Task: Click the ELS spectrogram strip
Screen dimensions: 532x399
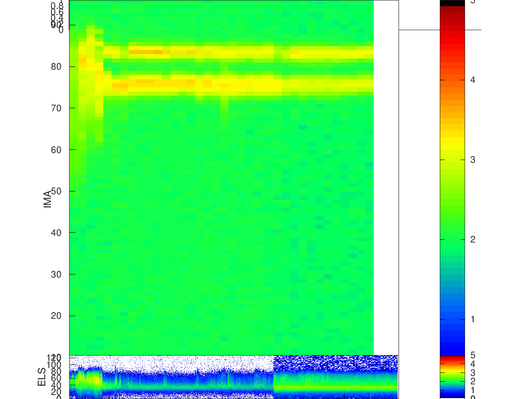Action: tap(234, 376)
